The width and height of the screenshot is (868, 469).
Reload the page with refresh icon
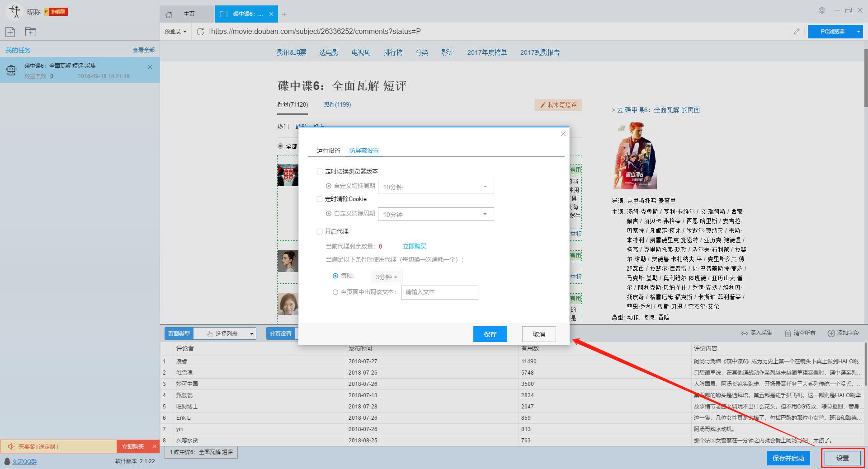(201, 31)
